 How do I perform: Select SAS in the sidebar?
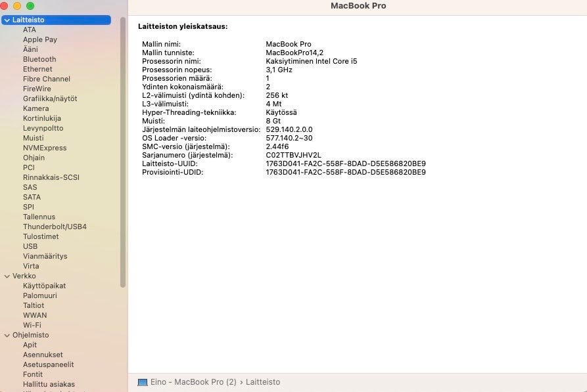click(30, 187)
